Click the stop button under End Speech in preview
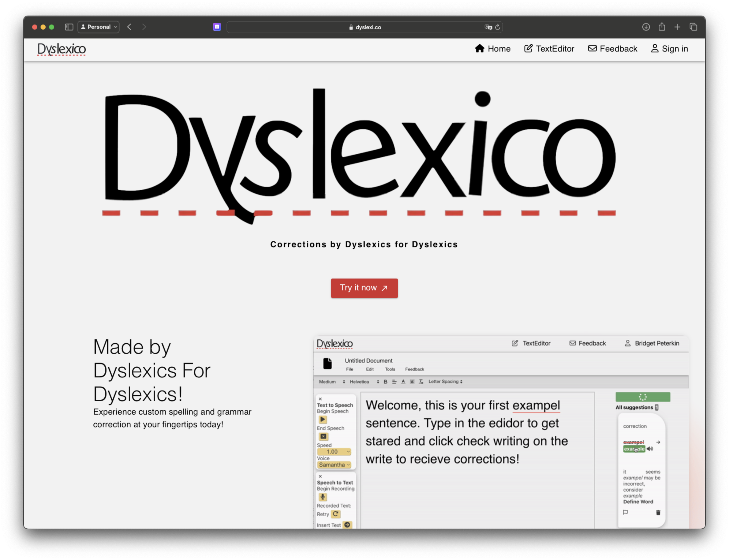Screen dimensions: 729x560 point(323,437)
